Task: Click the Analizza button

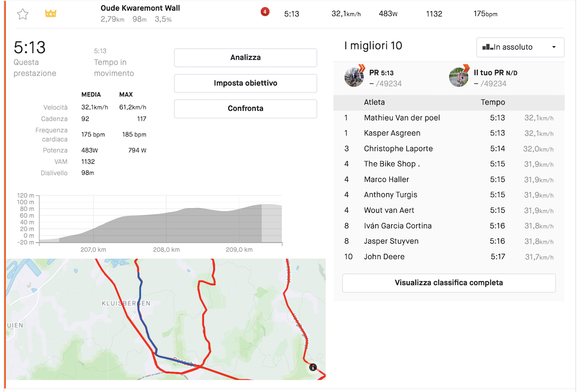Action: tap(245, 58)
